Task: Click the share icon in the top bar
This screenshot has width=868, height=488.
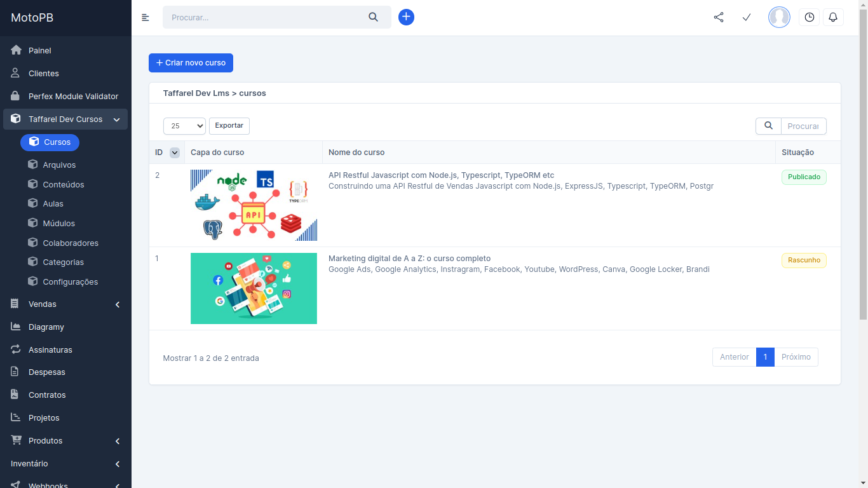Action: coord(718,17)
